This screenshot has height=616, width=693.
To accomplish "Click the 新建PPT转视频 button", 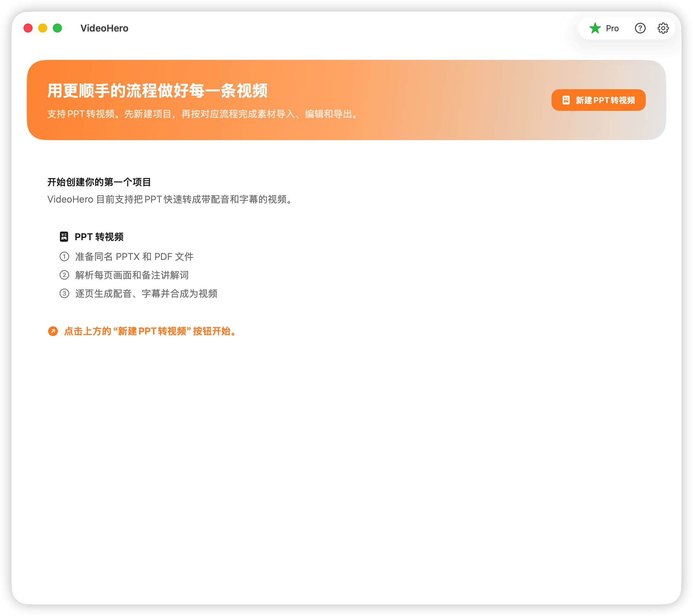I will [598, 100].
